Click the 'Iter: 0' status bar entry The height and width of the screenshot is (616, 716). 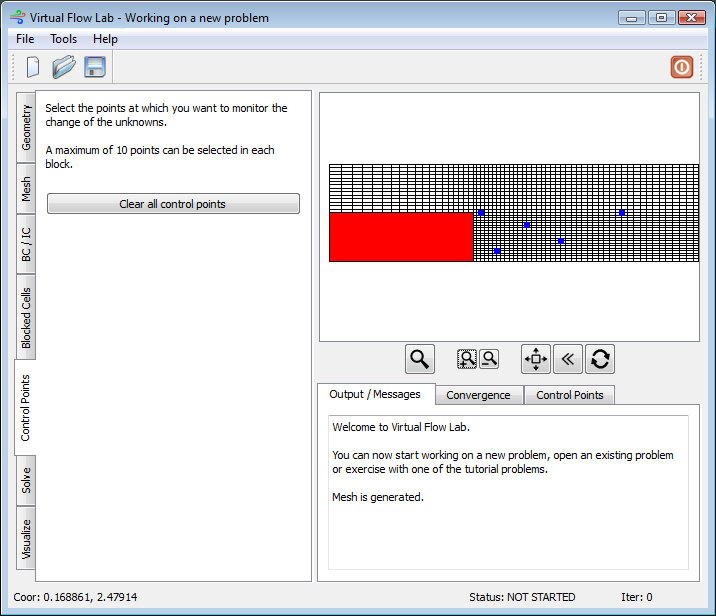click(637, 597)
